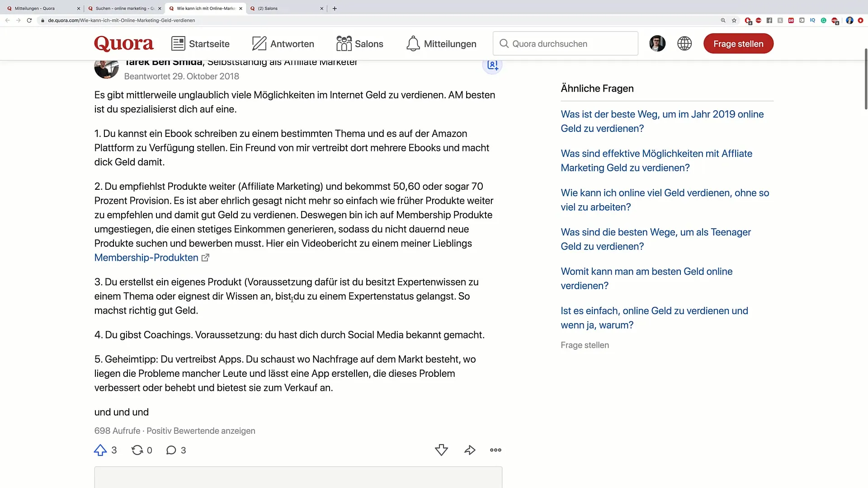Open the Salons people icon
Viewport: 868px width, 488px height.
click(344, 44)
